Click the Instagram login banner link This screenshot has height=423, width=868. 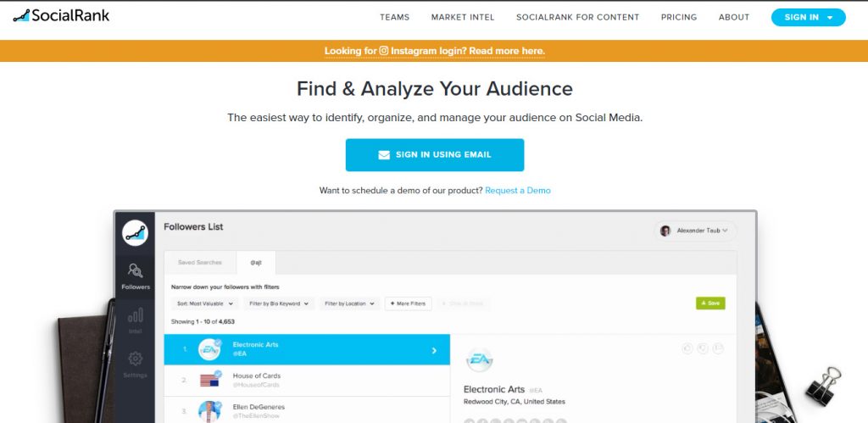(435, 51)
